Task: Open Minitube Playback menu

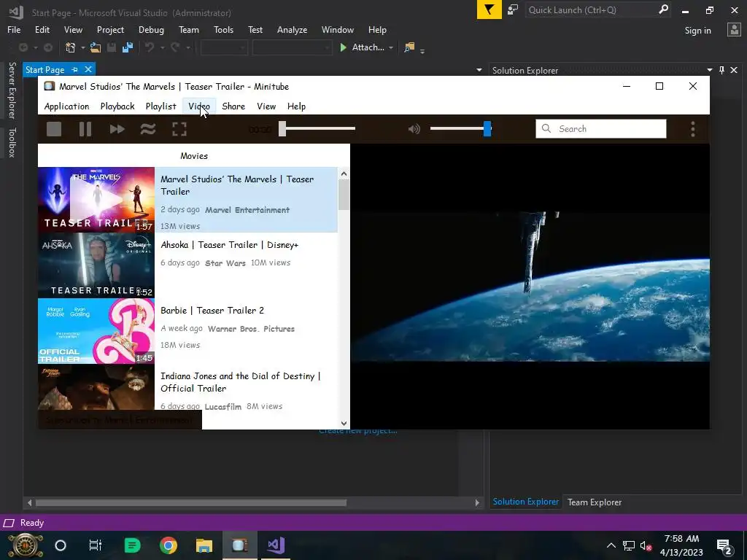Action: [x=117, y=106]
